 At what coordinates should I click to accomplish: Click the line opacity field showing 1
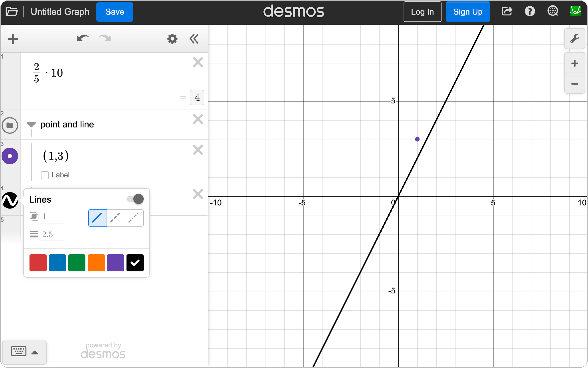pyautogui.click(x=52, y=216)
